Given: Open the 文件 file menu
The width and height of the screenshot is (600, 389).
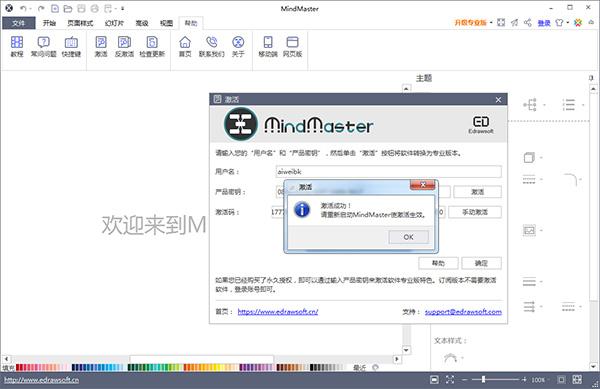Looking at the screenshot, I should pyautogui.click(x=19, y=23).
